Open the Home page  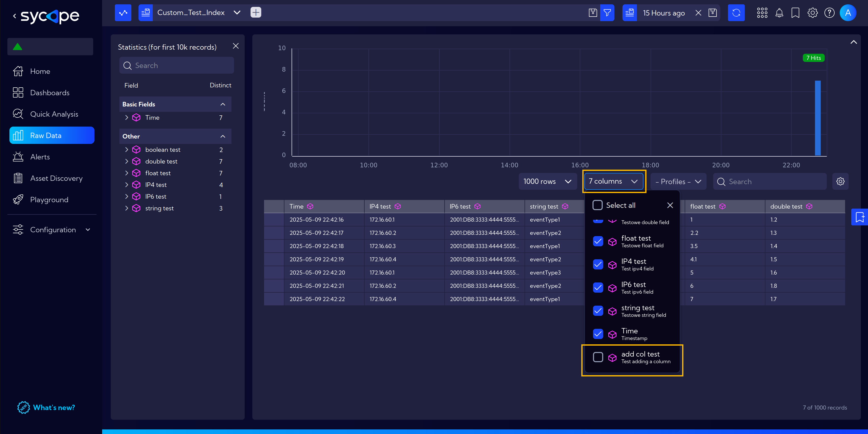click(x=40, y=71)
